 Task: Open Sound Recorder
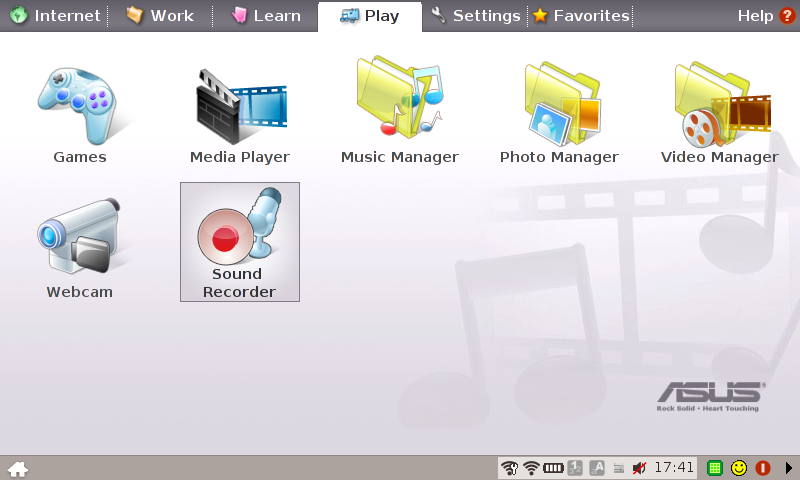coord(240,242)
